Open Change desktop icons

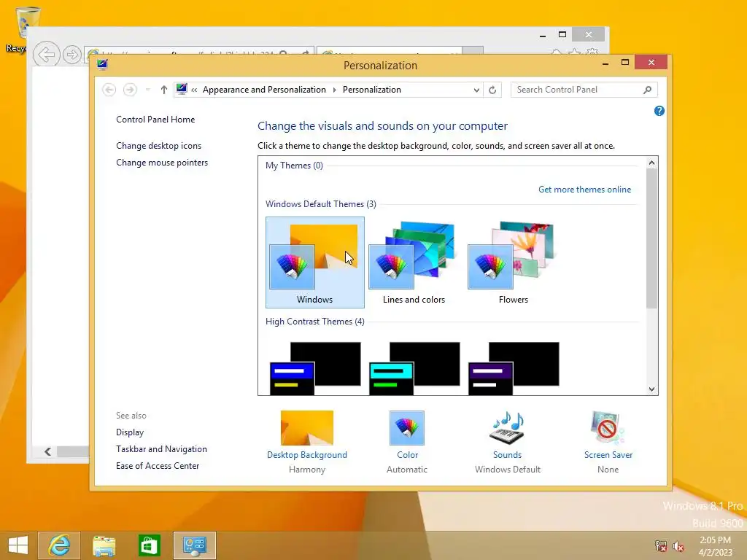[x=158, y=146]
